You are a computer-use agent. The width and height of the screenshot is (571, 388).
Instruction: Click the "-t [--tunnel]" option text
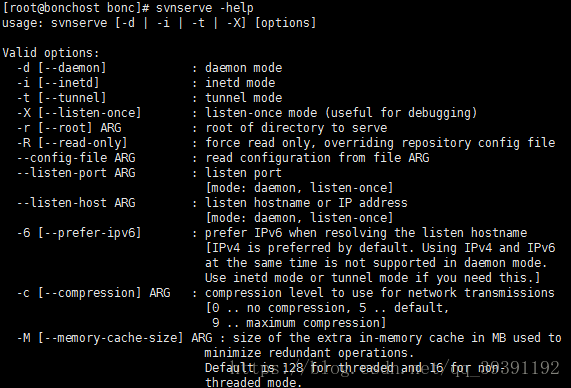tap(62, 98)
